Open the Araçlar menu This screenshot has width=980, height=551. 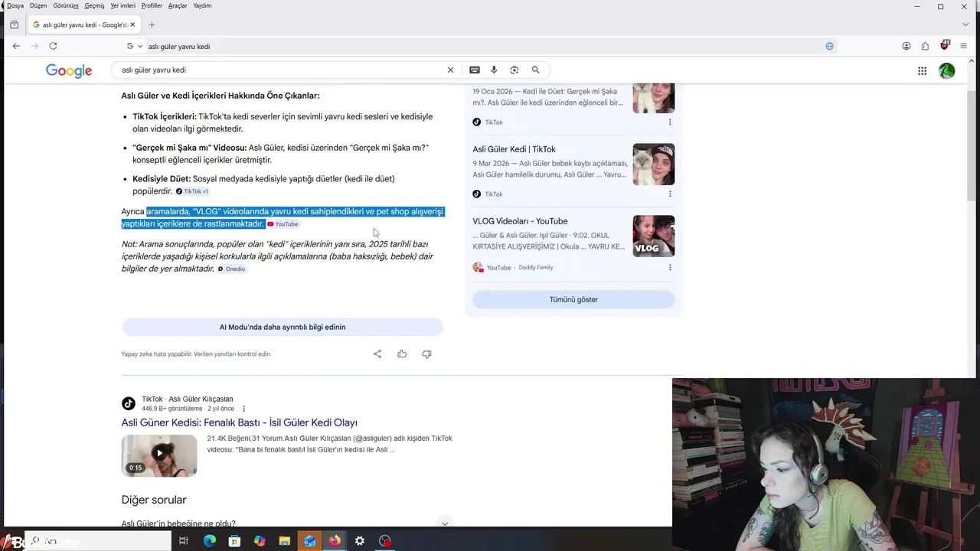[178, 5]
